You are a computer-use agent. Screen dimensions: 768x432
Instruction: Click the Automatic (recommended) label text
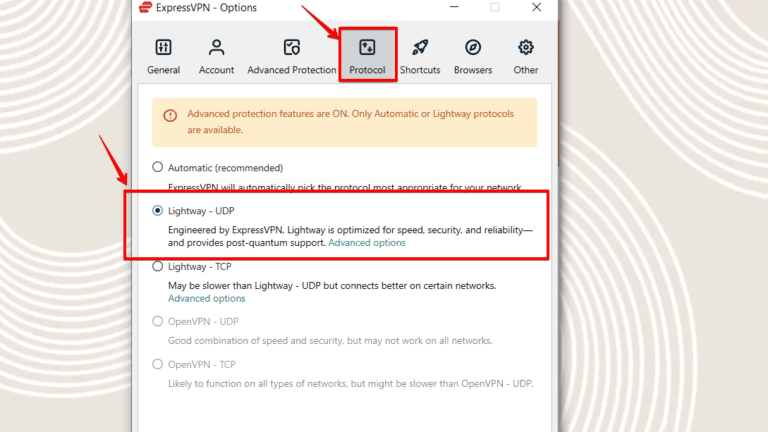pos(225,168)
